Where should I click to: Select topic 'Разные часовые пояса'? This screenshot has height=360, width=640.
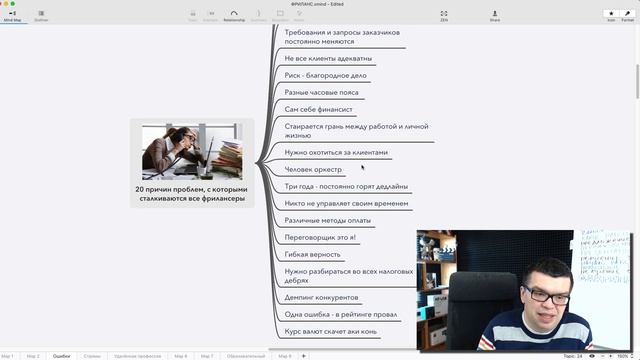[321, 92]
